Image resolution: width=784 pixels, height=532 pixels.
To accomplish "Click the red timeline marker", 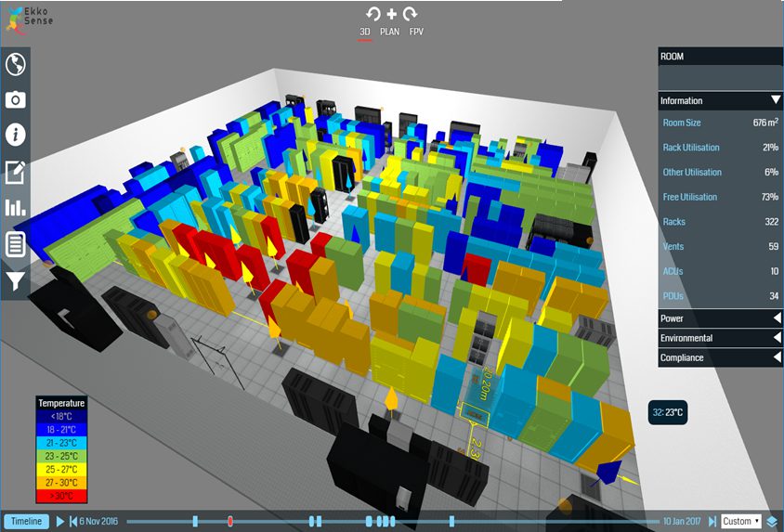I will click(230, 522).
